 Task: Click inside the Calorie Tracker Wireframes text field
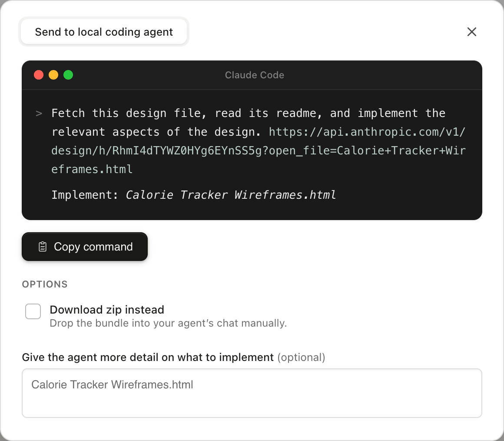[252, 393]
